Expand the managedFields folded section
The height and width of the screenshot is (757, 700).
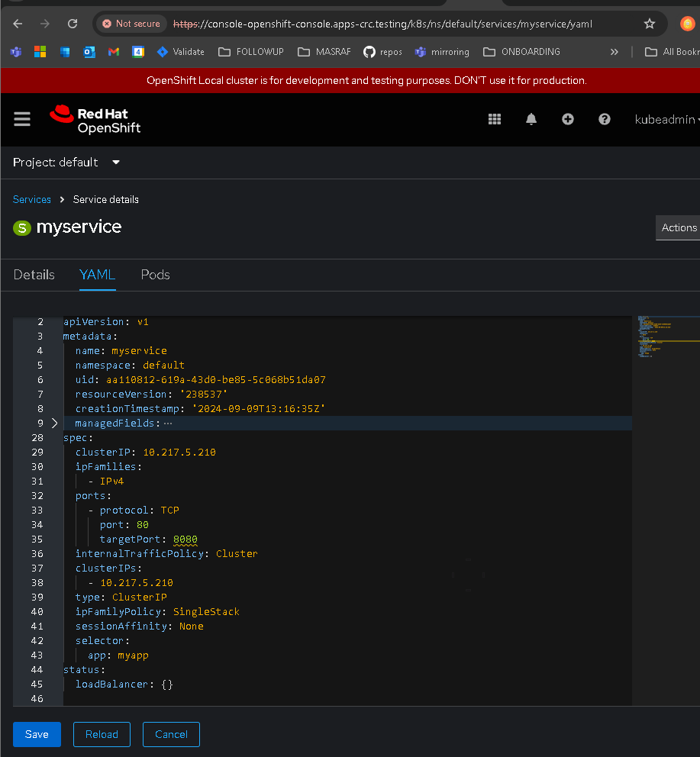pyautogui.click(x=55, y=423)
